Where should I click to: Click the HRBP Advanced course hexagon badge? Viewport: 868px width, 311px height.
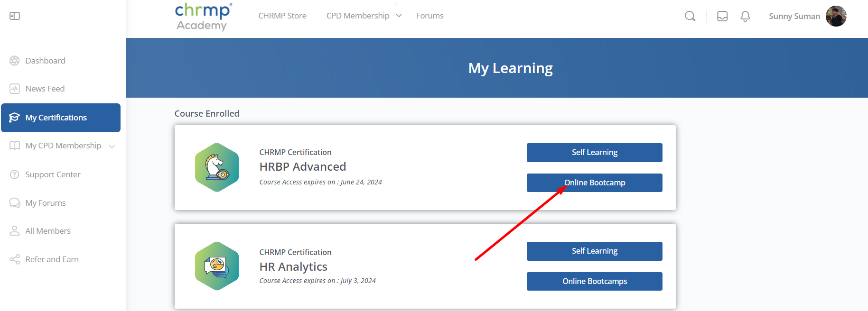217,167
